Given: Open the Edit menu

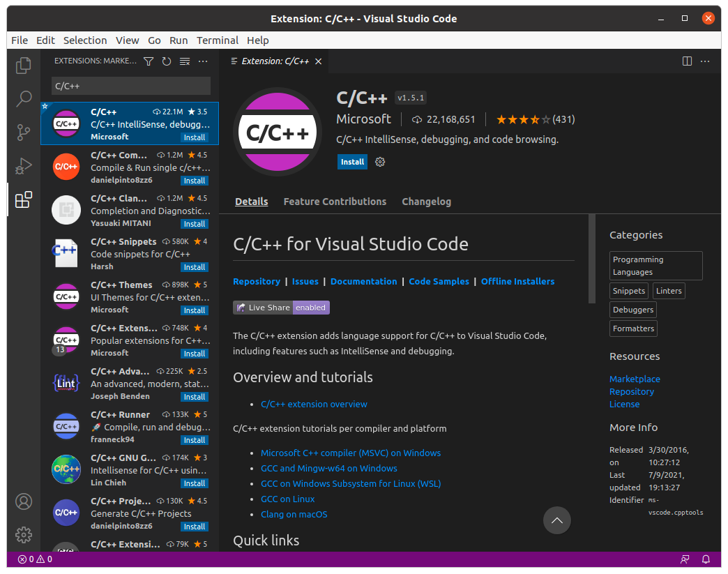Looking at the screenshot, I should 45,40.
